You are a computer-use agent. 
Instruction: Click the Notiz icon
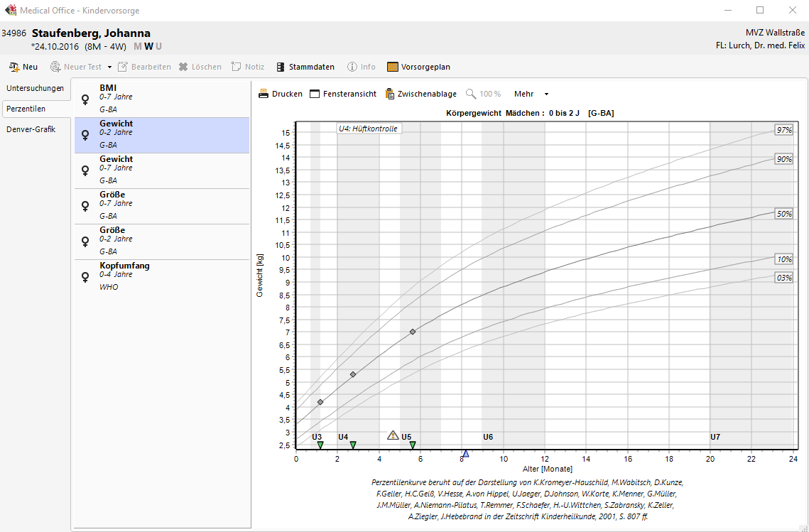pyautogui.click(x=236, y=67)
